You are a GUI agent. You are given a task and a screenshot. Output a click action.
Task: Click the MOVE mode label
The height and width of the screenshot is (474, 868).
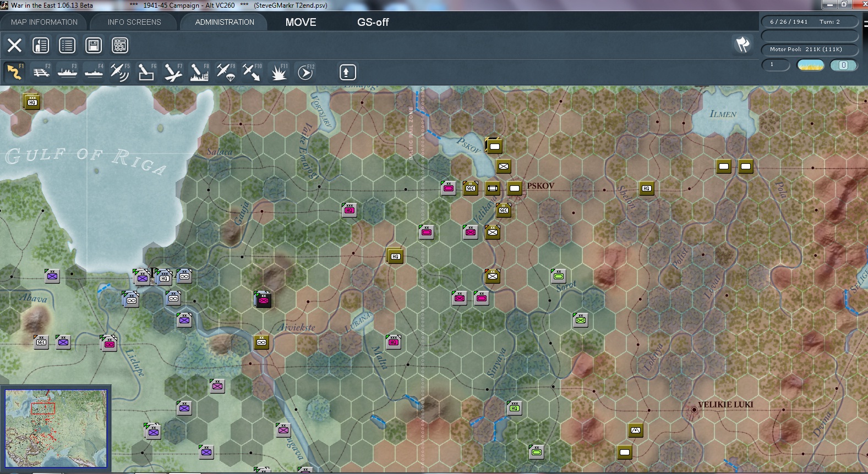point(301,22)
